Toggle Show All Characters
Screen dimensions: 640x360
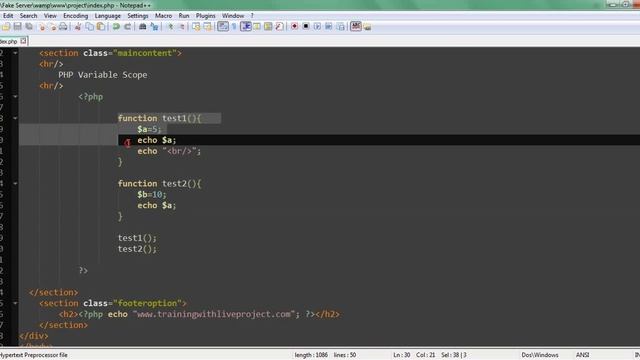(x=234, y=27)
